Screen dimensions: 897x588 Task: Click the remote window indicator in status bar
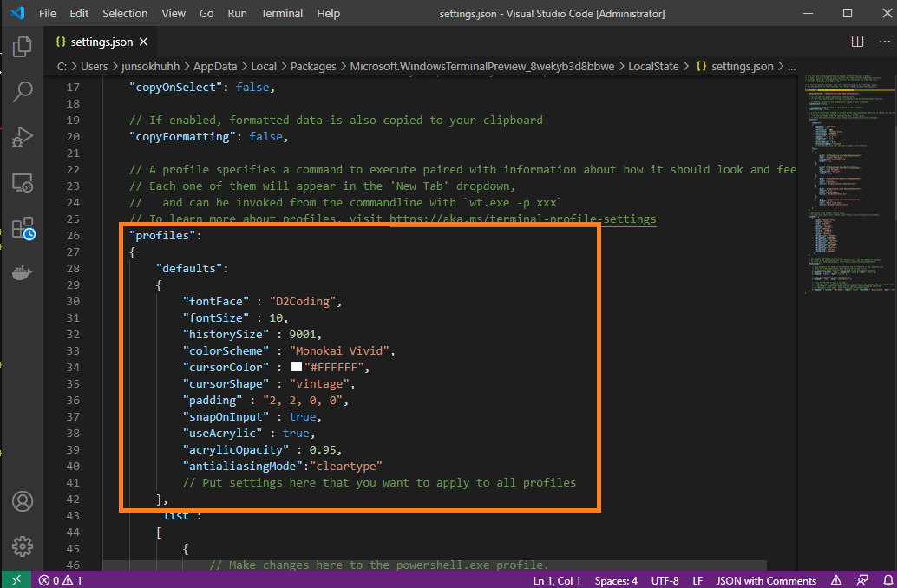coord(16,580)
